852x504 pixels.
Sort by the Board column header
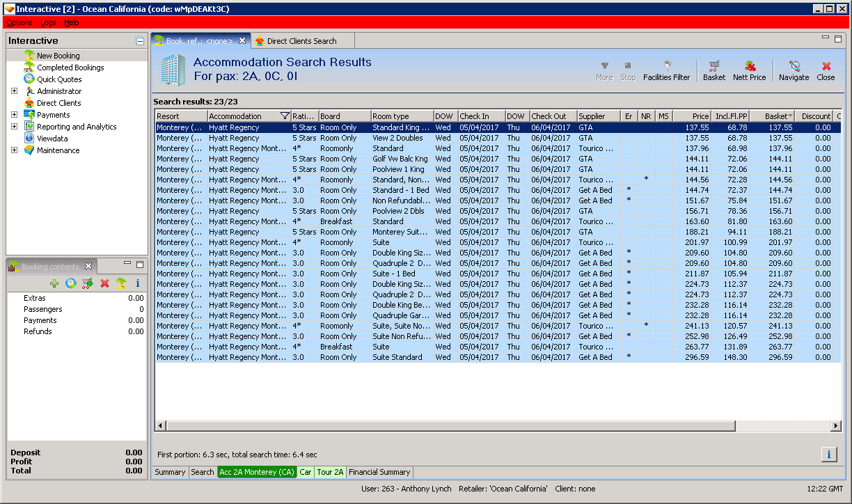pos(345,116)
